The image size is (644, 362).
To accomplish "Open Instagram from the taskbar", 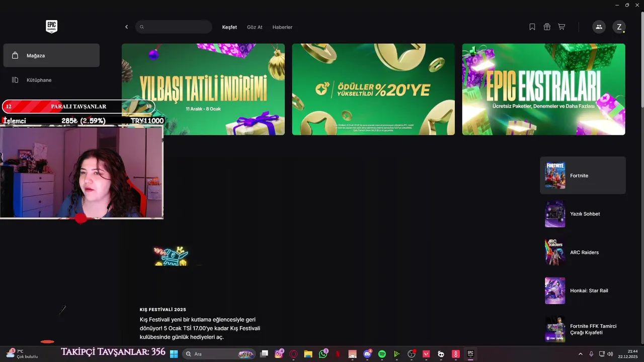I will pos(279,354).
